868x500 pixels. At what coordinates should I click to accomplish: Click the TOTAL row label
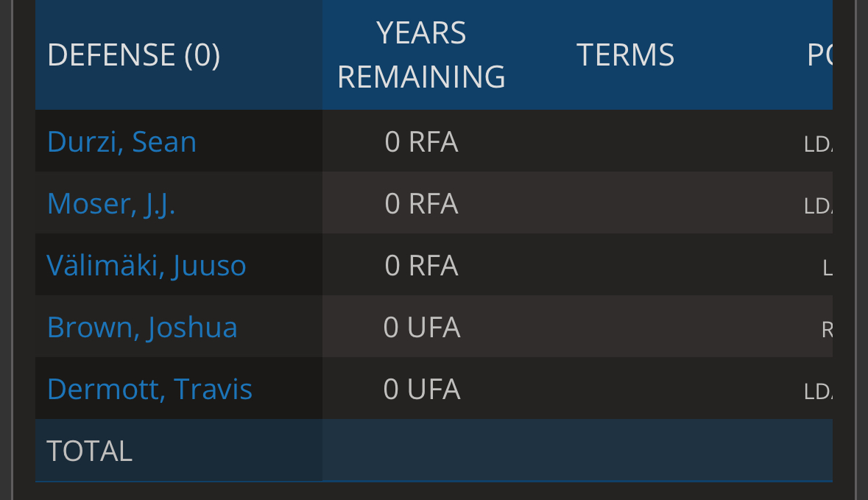pos(90,451)
